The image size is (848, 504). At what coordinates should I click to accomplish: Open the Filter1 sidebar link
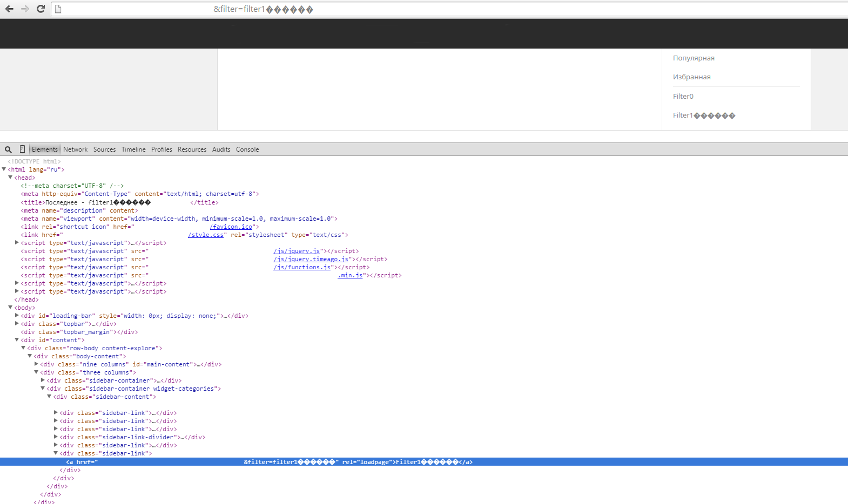tap(704, 115)
